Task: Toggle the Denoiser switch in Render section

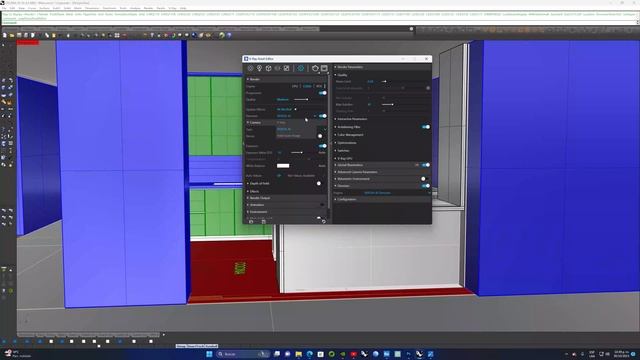Action: 323,116
